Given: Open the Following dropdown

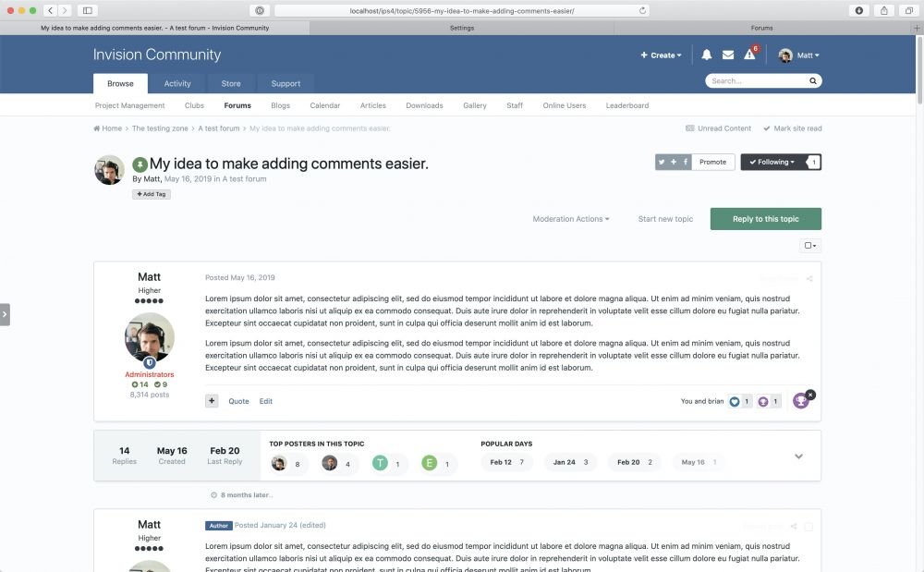Looking at the screenshot, I should pyautogui.click(x=772, y=162).
